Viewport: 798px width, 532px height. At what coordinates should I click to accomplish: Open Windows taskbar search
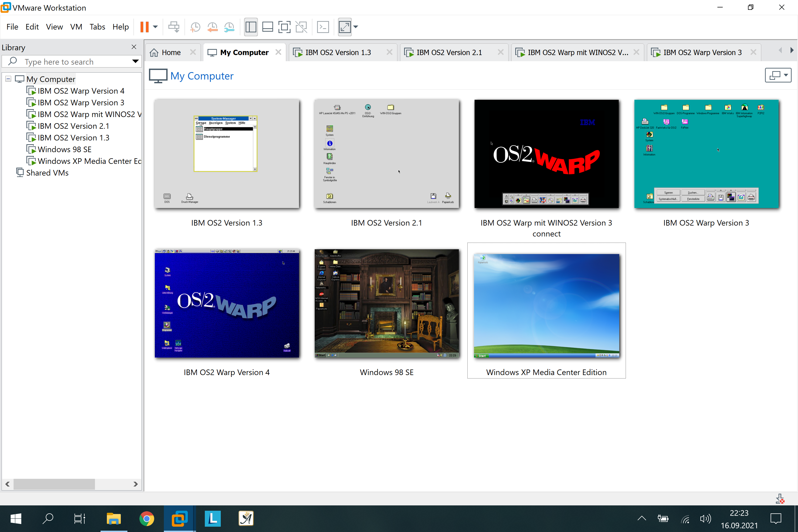coord(48,518)
